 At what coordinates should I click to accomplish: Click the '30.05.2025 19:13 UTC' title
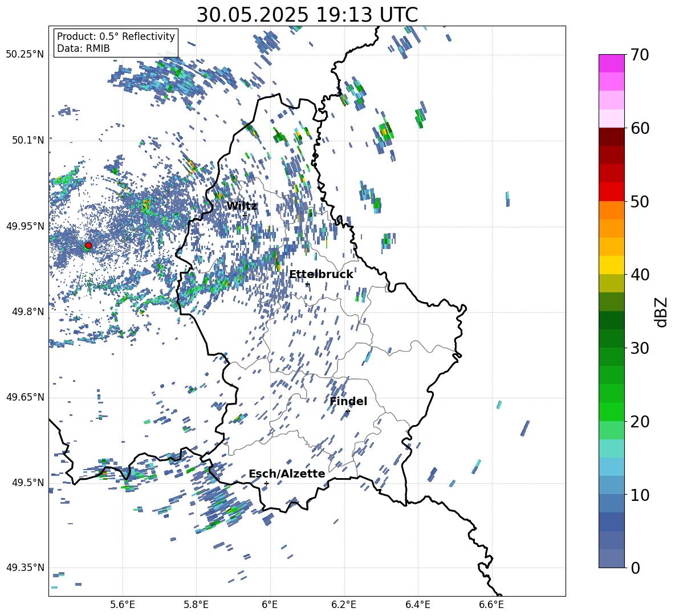[x=307, y=15]
